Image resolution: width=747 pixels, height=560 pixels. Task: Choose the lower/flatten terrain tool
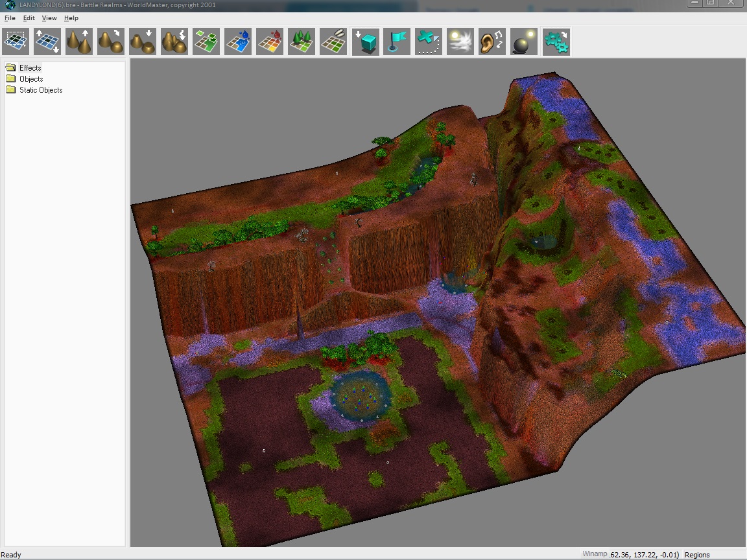click(143, 41)
